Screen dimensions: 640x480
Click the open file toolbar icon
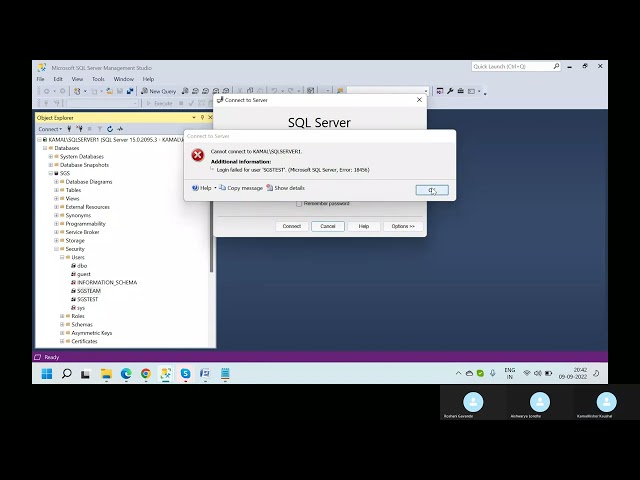109,91
